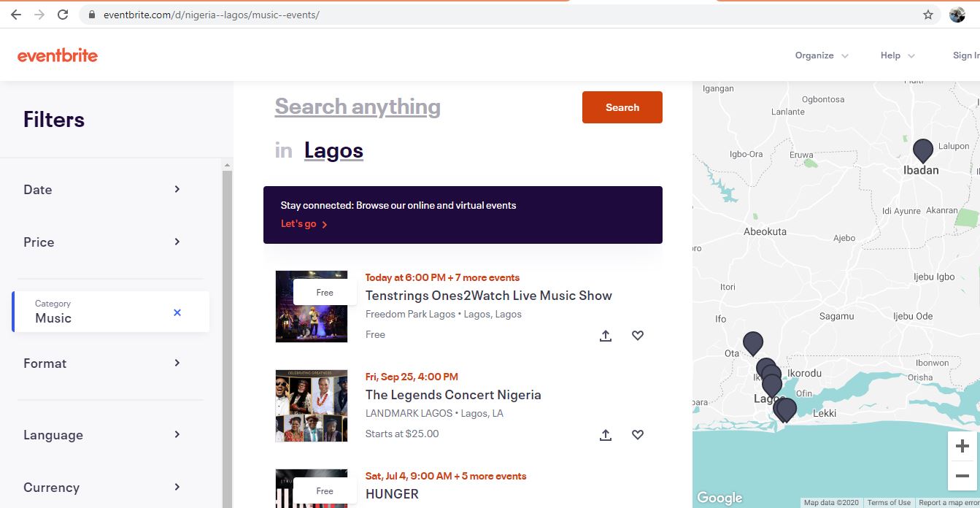Expand the Price filter
The image size is (980, 508).
tap(102, 242)
